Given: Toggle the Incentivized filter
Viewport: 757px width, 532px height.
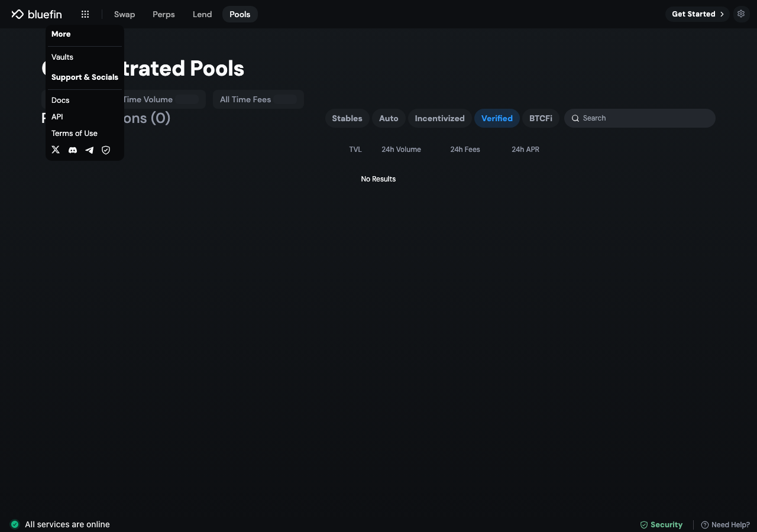Looking at the screenshot, I should click(440, 118).
